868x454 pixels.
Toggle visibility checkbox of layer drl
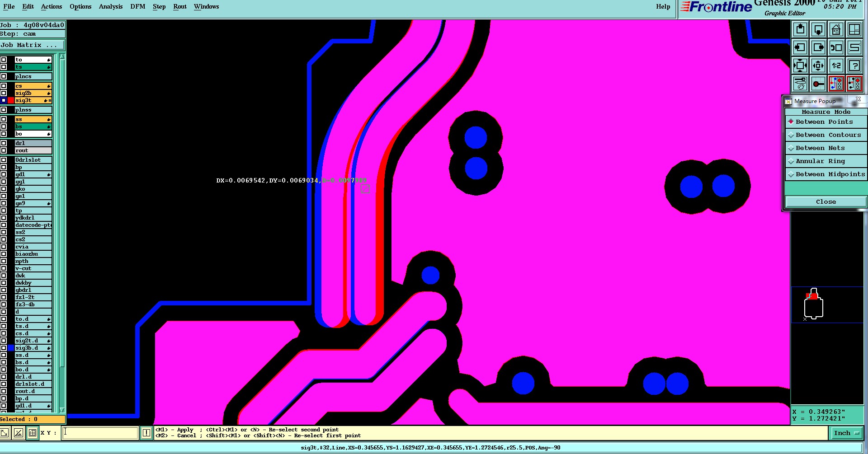(x=4, y=143)
